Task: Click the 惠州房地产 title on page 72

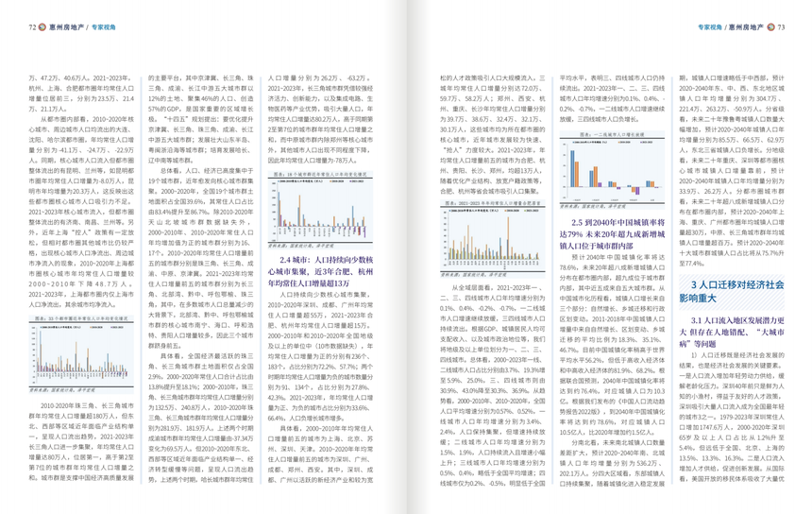Action: 66,27
